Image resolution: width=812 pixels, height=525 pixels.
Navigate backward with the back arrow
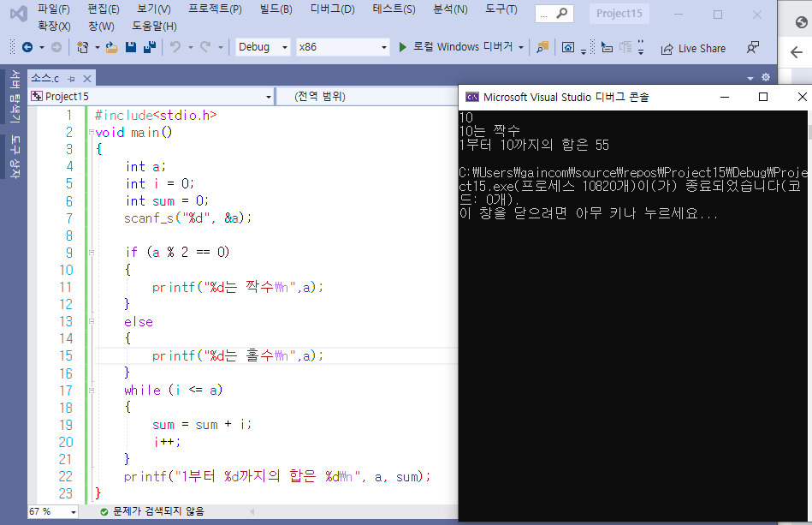click(27, 48)
